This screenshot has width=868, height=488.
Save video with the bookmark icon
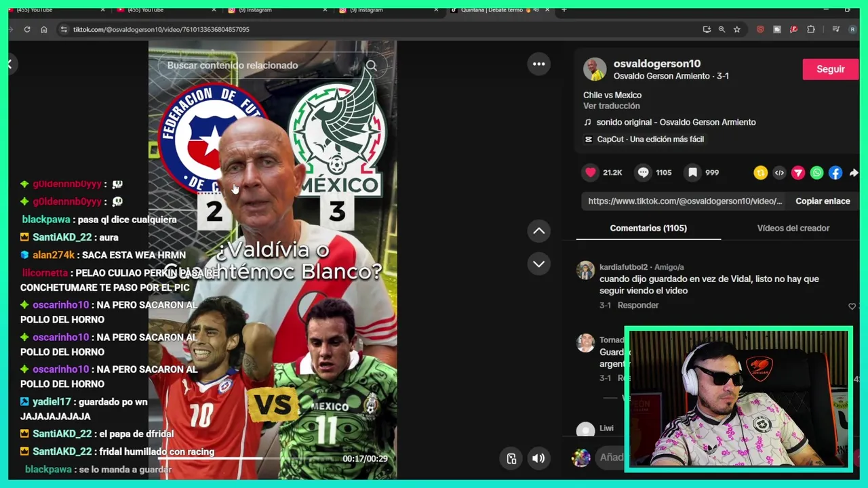point(692,173)
